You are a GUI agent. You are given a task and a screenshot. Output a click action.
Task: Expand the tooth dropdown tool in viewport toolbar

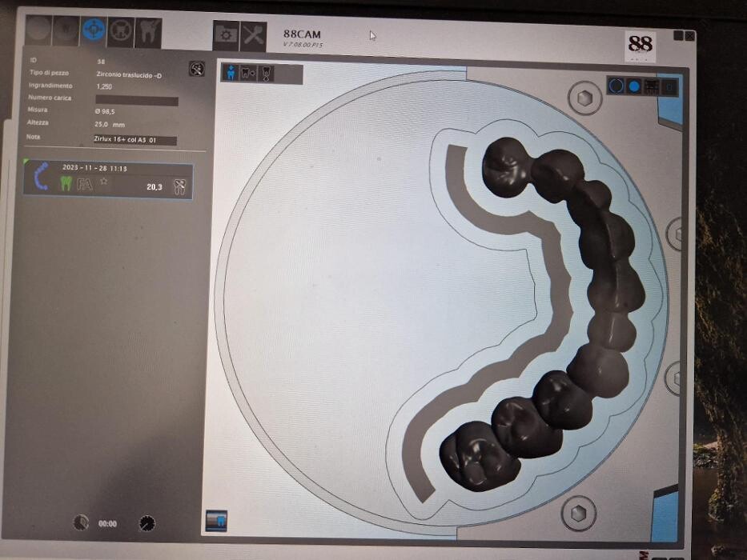coord(248,74)
